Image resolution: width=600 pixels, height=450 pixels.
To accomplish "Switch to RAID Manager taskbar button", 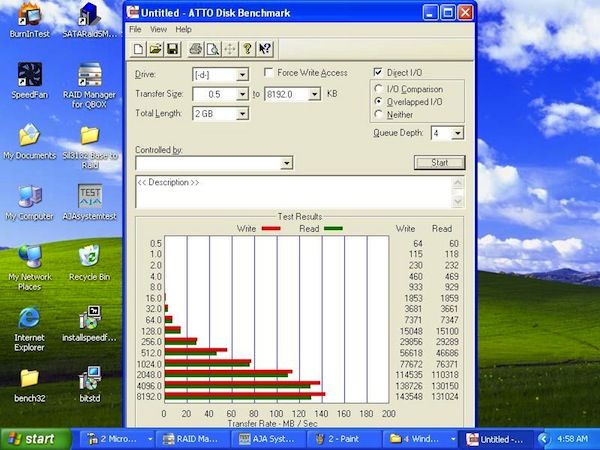I will (x=194, y=439).
